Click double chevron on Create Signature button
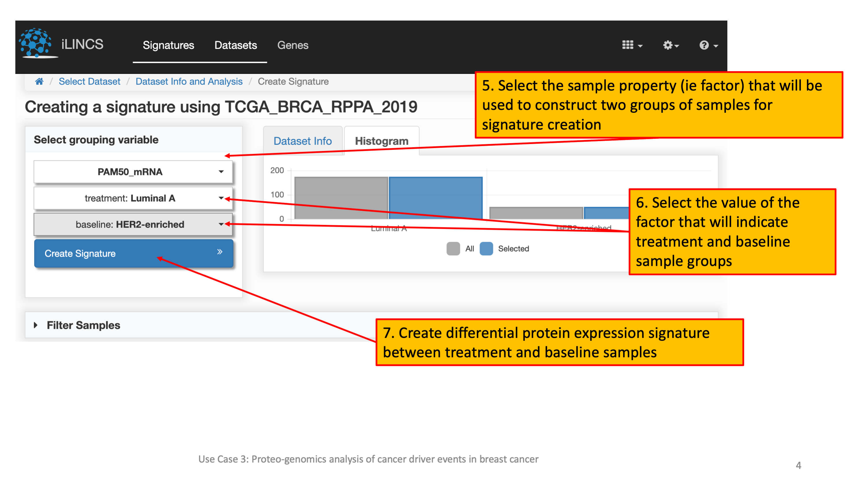 click(220, 252)
